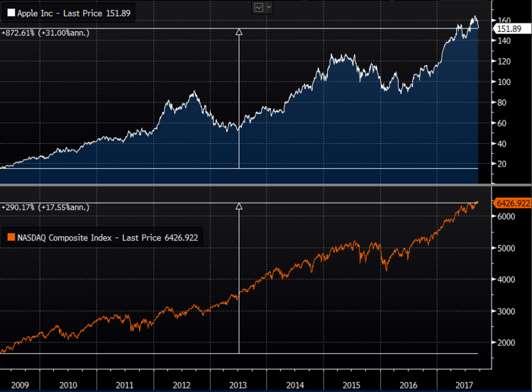532x392 pixels.
Task: Click the +290.17% annotation text
Action: pos(45,207)
